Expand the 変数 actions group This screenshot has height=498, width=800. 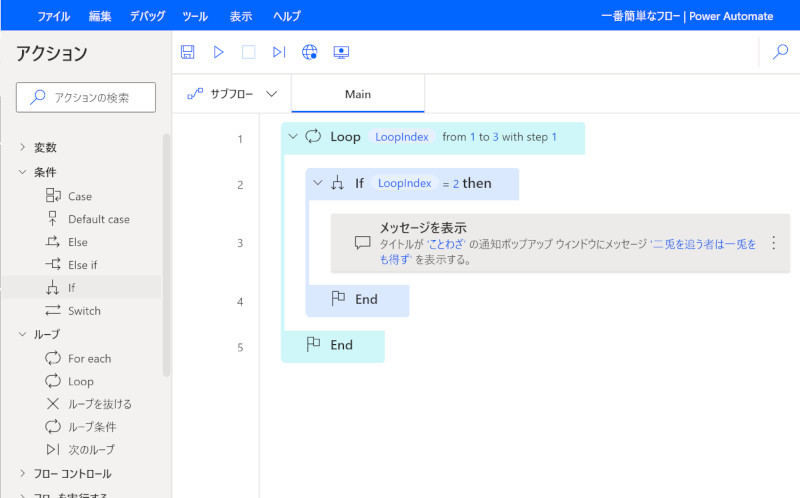click(23, 147)
